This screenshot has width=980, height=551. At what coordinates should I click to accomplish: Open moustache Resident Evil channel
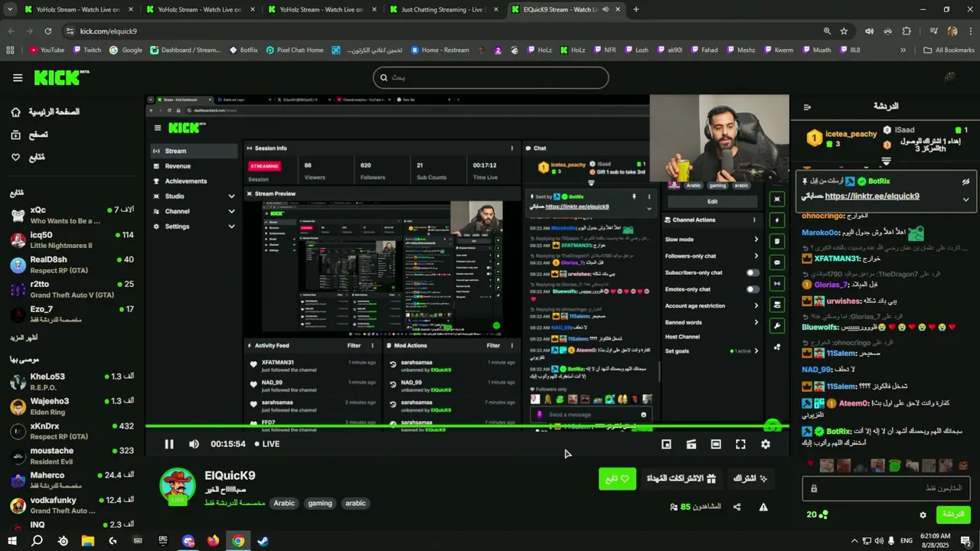click(x=72, y=456)
